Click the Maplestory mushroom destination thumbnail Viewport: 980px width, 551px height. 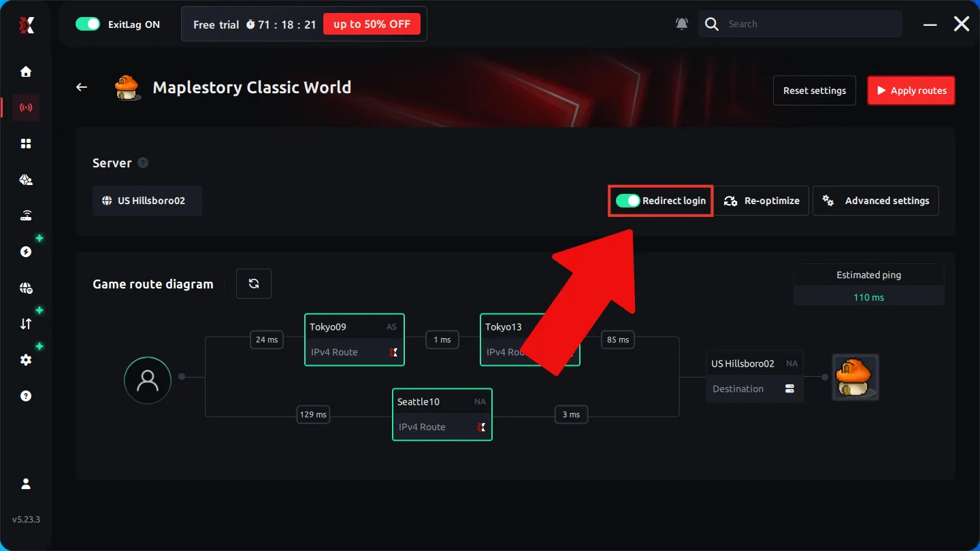856,377
